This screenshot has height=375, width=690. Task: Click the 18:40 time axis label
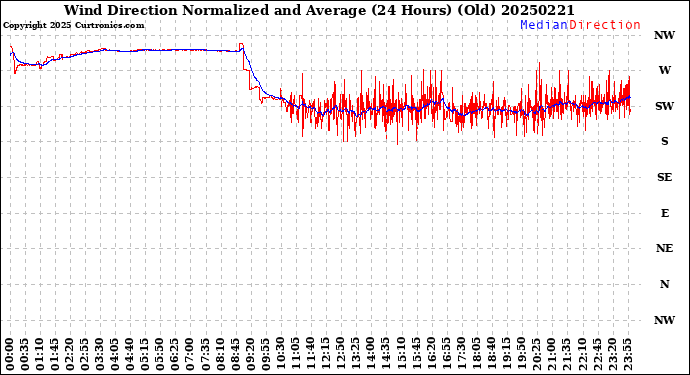(491, 354)
